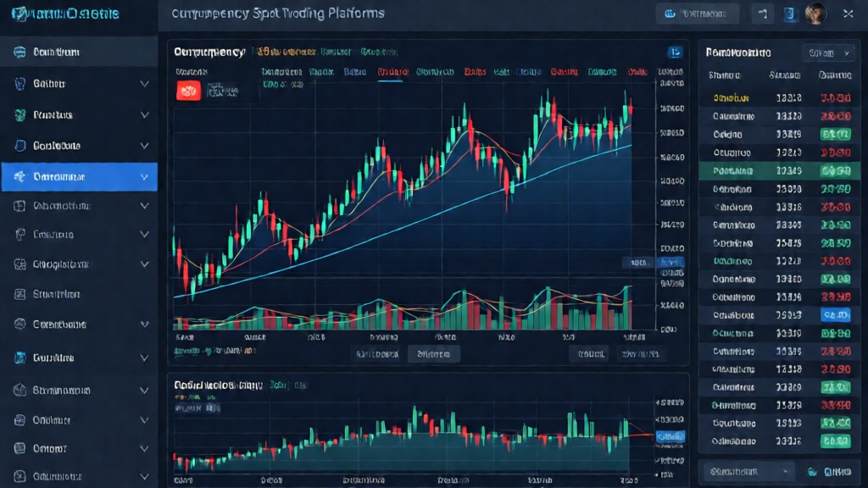Click the orange label beside the chart panel title

[x=287, y=52]
